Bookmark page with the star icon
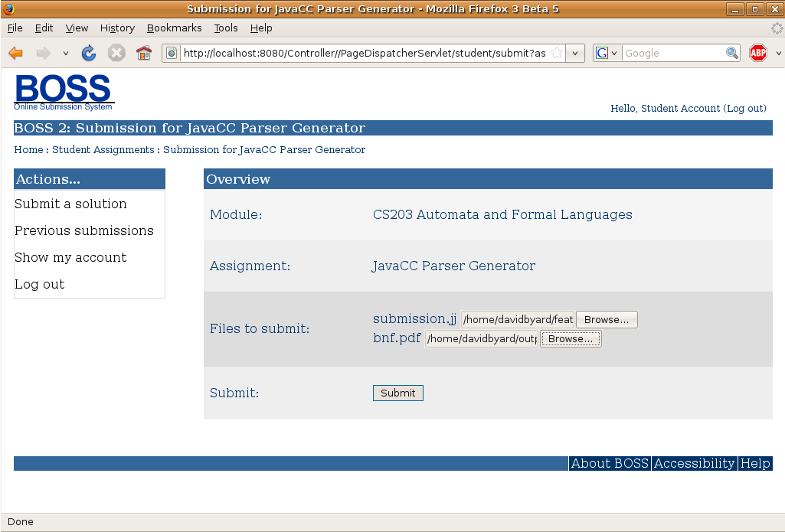This screenshot has width=785, height=532. pos(557,53)
